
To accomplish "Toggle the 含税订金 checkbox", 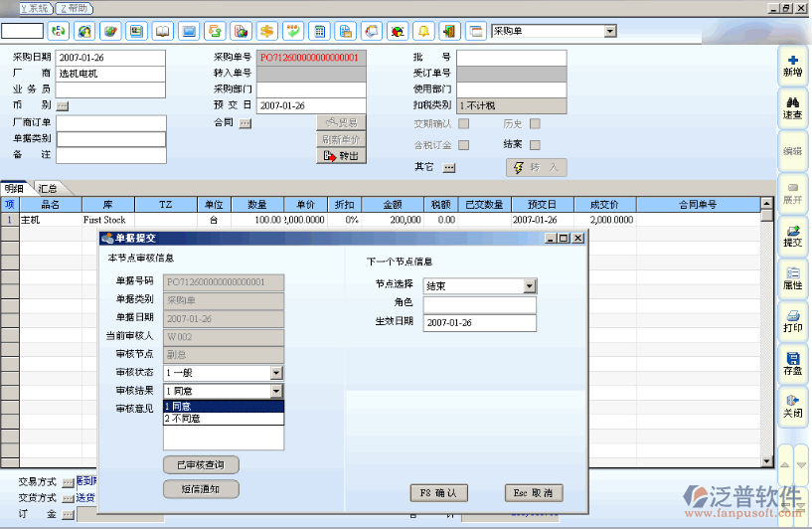I will click(x=463, y=145).
